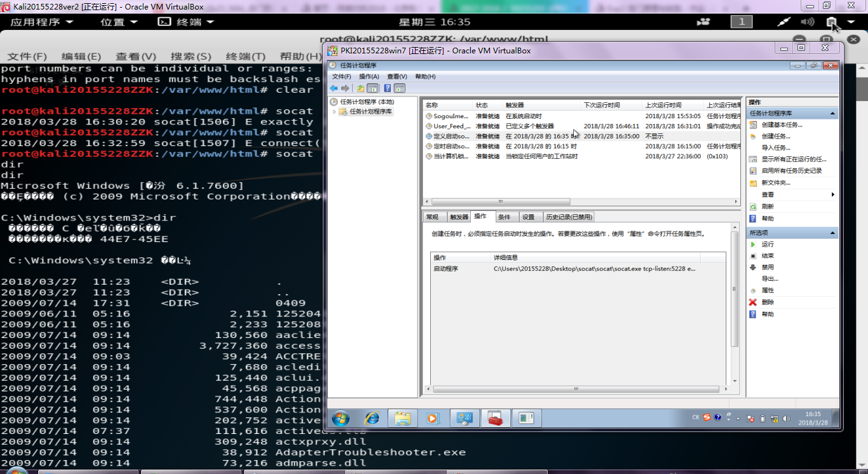Click 属性 action for selected task

pyautogui.click(x=768, y=290)
